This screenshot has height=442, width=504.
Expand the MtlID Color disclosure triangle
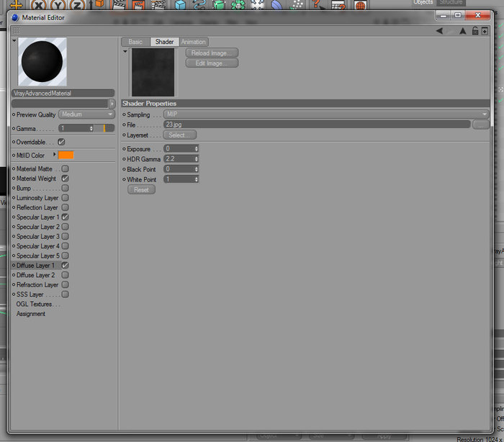pos(54,155)
